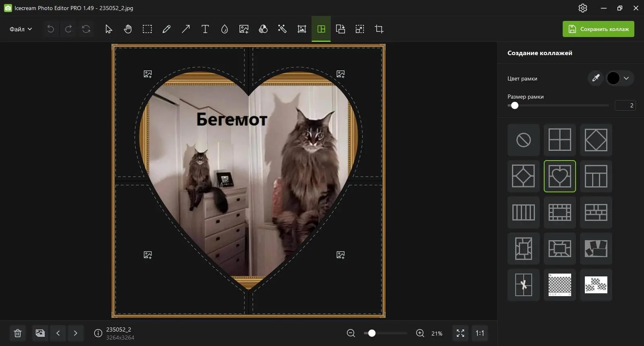Screen dimensions: 644x346
Task: Expand the frame color dropdown arrow
Action: (626, 78)
